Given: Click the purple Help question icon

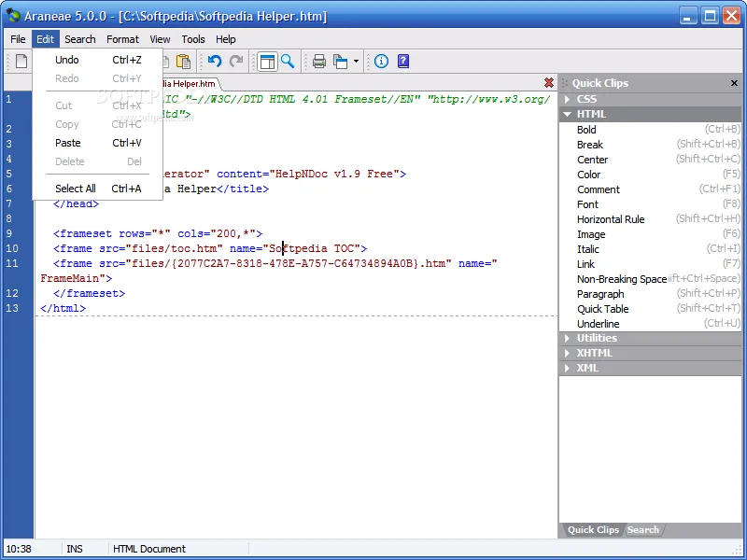Looking at the screenshot, I should click(403, 61).
